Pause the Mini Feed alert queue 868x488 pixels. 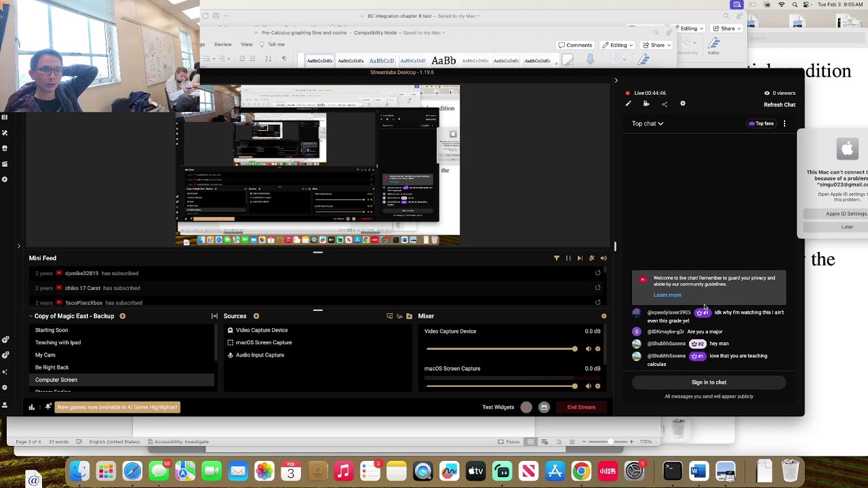tap(568, 258)
